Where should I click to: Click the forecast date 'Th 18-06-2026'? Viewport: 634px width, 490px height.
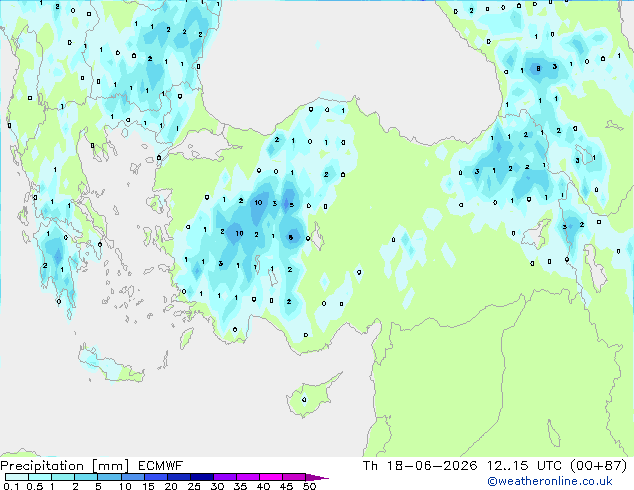point(420,466)
